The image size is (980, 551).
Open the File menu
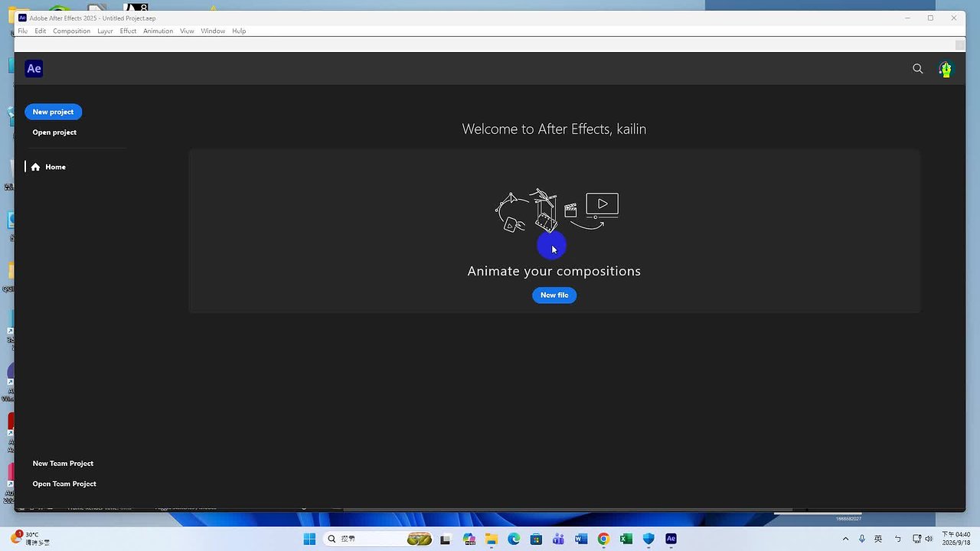pyautogui.click(x=22, y=31)
